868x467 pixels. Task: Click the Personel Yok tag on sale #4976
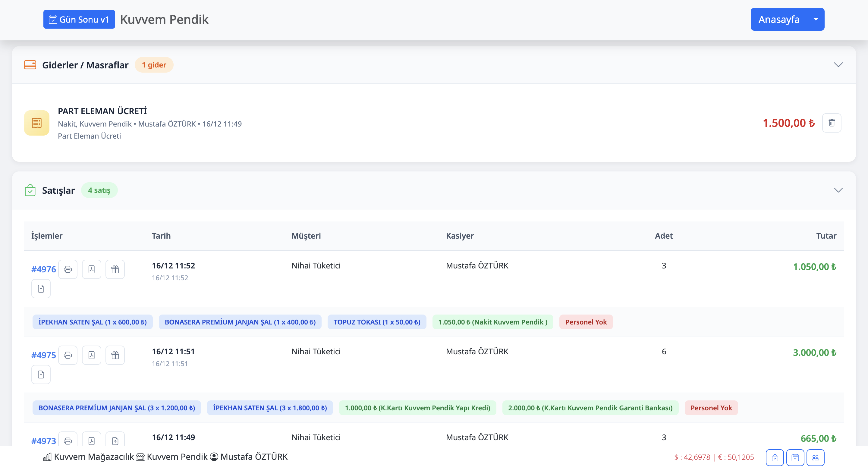586,322
